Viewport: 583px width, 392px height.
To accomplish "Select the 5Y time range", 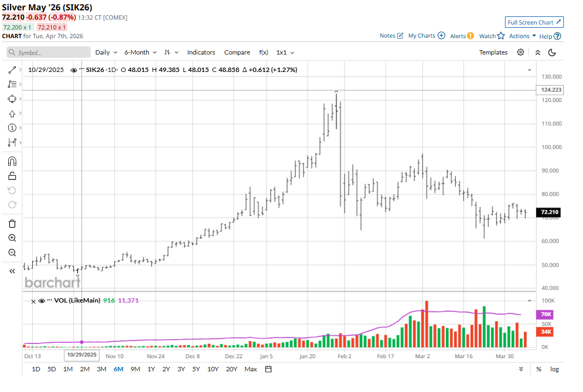I will [x=196, y=369].
